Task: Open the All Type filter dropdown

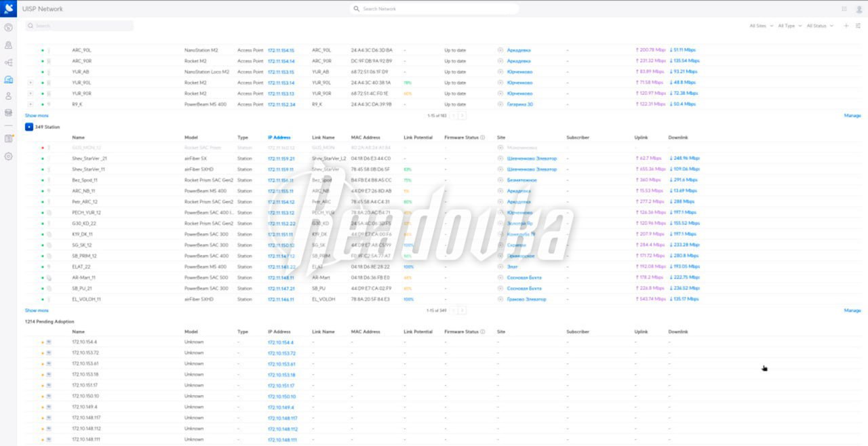Action: point(789,26)
